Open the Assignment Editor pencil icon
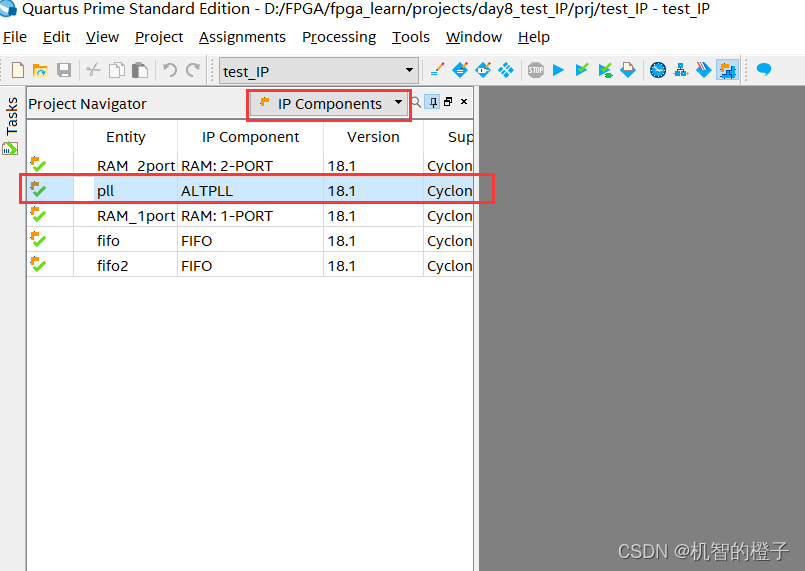 pyautogui.click(x=437, y=70)
